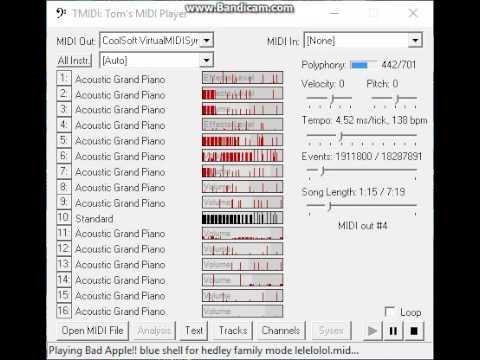Click the Standard instrument label
The height and width of the screenshot is (360, 480).
94,219
